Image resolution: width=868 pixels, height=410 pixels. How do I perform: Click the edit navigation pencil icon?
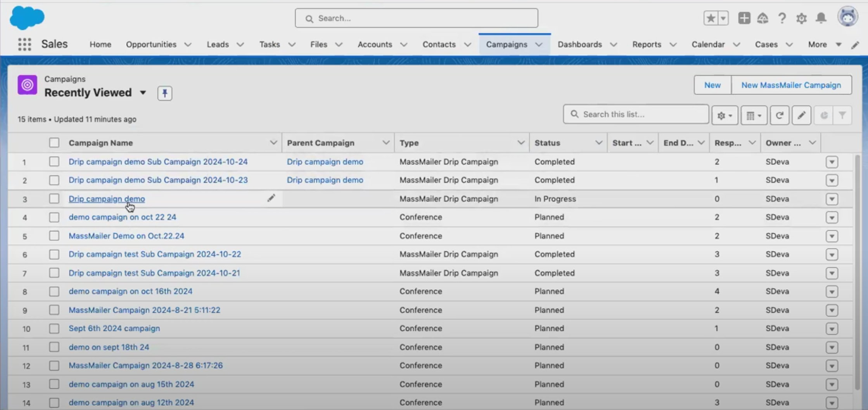pyautogui.click(x=855, y=45)
